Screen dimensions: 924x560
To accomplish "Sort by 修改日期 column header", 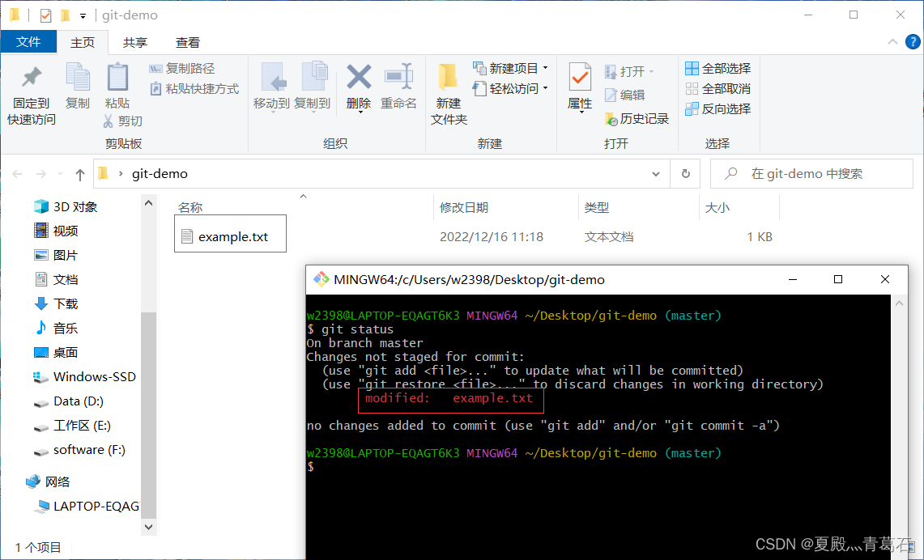I will pyautogui.click(x=464, y=207).
